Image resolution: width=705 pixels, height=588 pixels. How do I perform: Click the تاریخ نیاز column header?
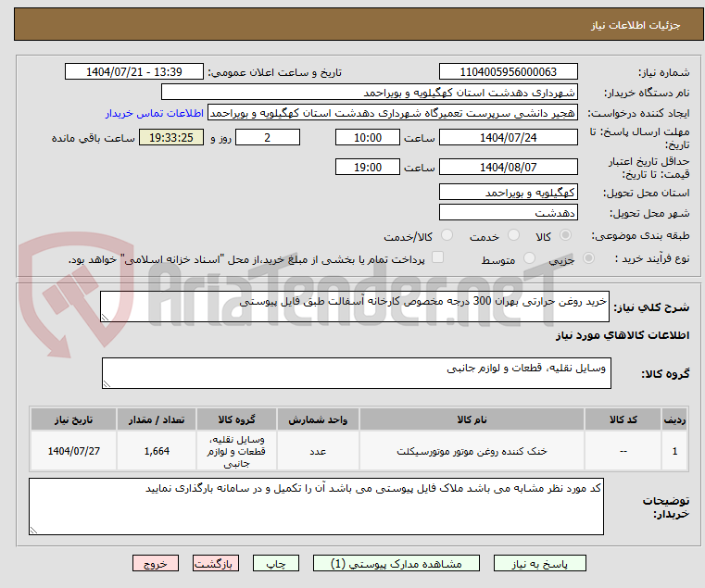(x=74, y=419)
